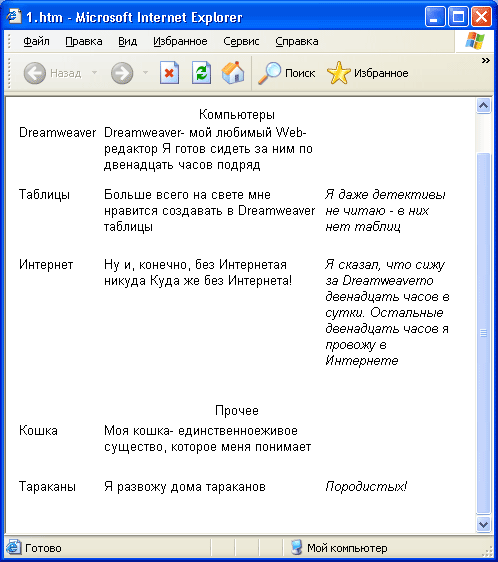Click the Forward arrow icon
Viewport: 498px width, 562px height.
[x=122, y=73]
